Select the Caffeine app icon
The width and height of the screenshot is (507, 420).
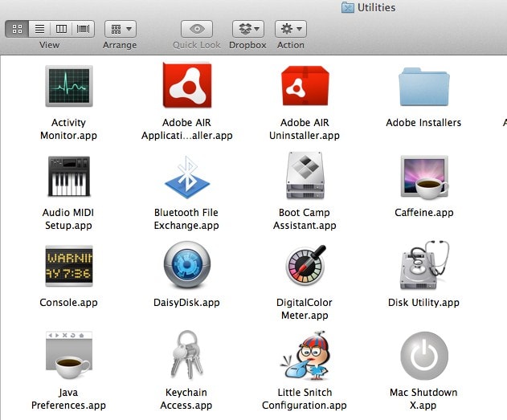coord(424,177)
